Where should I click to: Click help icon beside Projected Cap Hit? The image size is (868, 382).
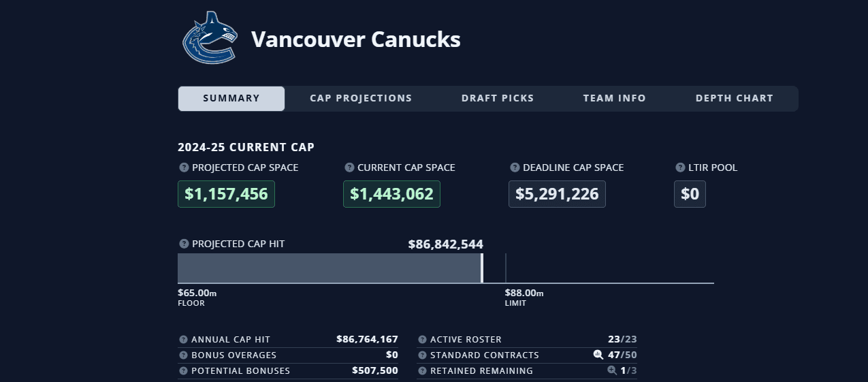click(x=184, y=244)
